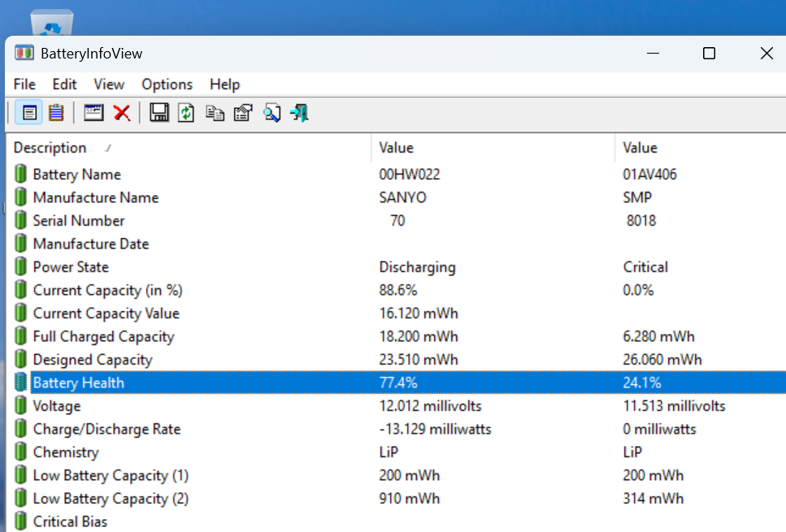This screenshot has height=532, width=786.
Task: Click the Show Battery Log toolbar icon
Action: point(56,113)
